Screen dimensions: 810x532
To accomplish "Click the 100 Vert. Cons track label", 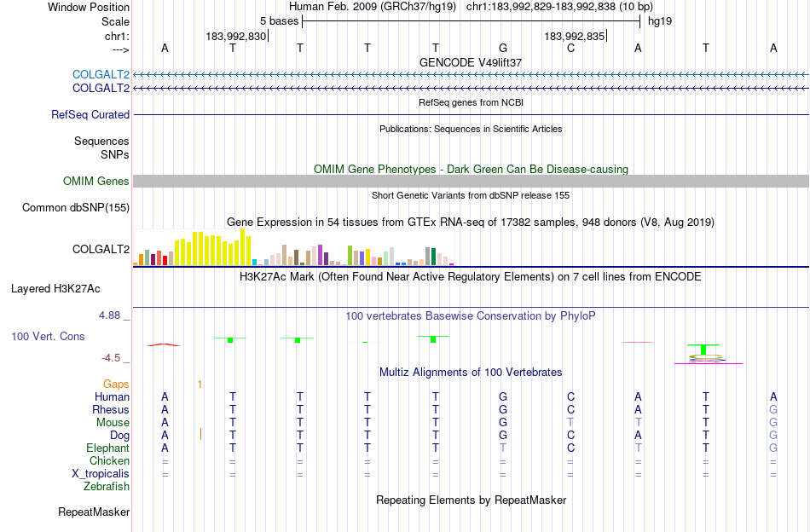I will coord(48,336).
